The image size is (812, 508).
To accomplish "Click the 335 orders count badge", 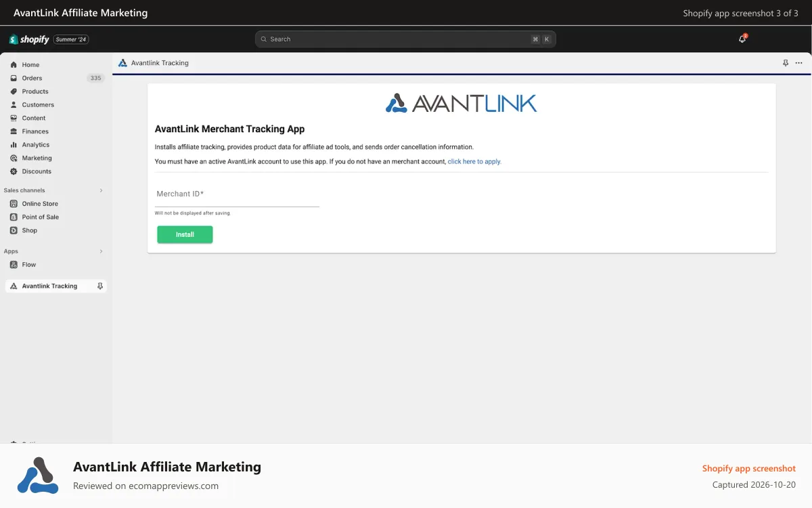I will pyautogui.click(x=95, y=78).
